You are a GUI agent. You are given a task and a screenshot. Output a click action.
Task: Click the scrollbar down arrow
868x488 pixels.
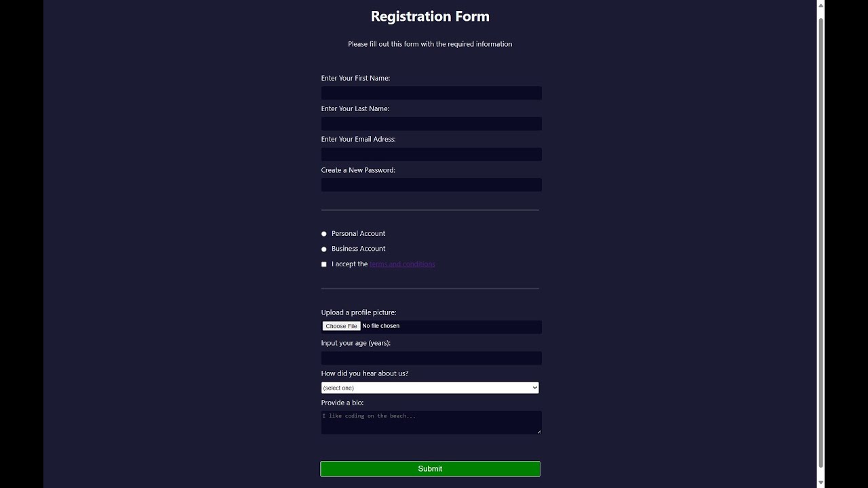coord(821,482)
